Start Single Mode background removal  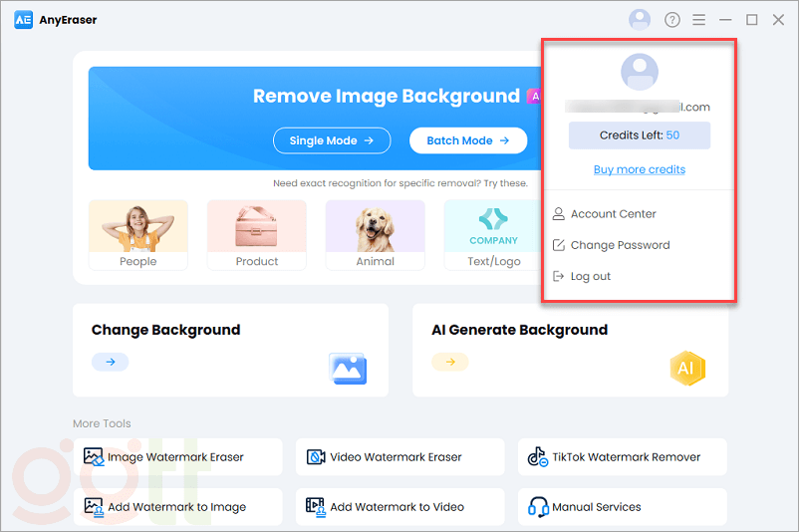click(332, 140)
